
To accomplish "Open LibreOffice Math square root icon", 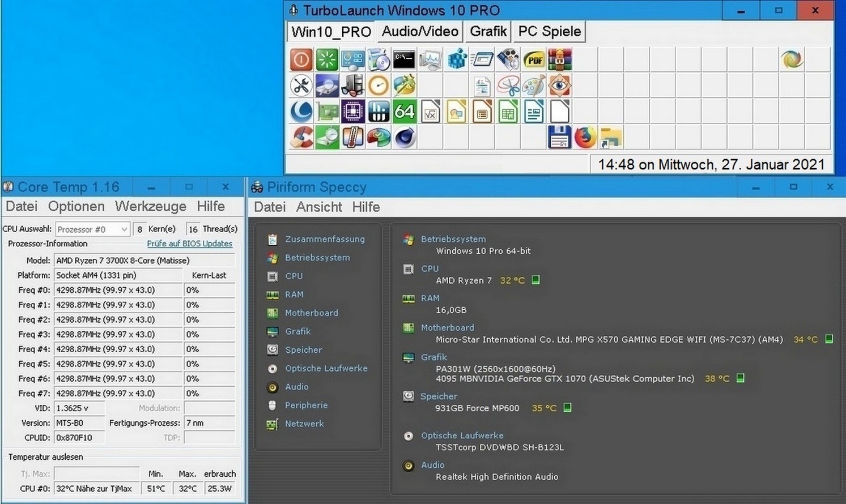I will (430, 112).
